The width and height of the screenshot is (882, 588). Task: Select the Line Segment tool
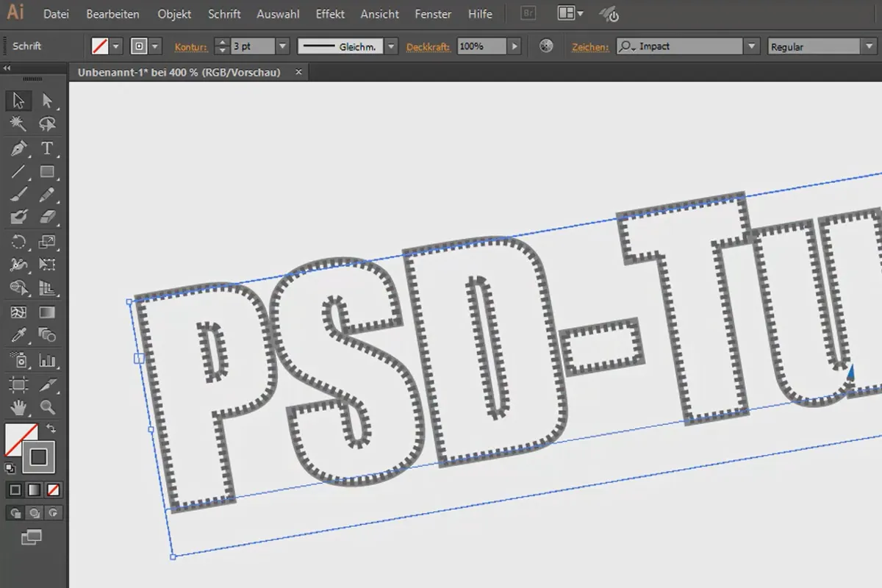pos(18,172)
